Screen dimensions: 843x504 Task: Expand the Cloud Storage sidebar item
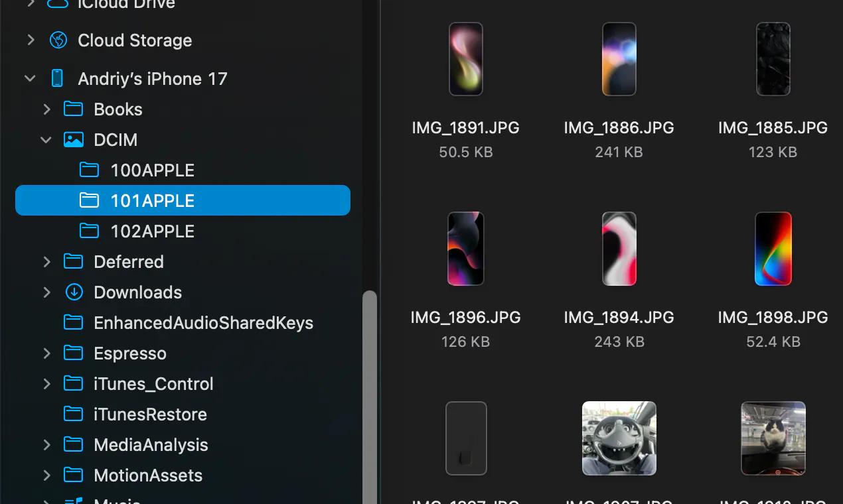pyautogui.click(x=31, y=40)
